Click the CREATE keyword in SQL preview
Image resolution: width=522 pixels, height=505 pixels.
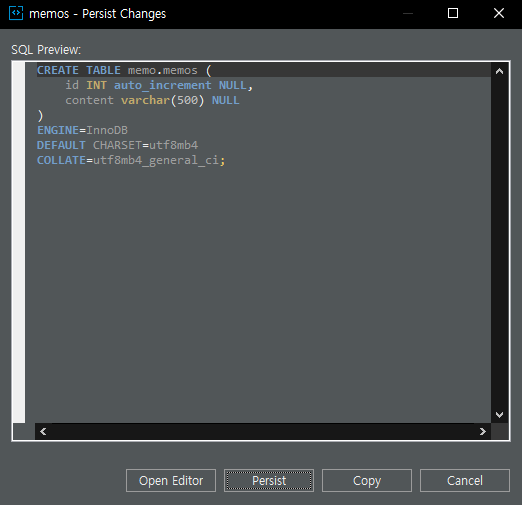[x=58, y=70]
